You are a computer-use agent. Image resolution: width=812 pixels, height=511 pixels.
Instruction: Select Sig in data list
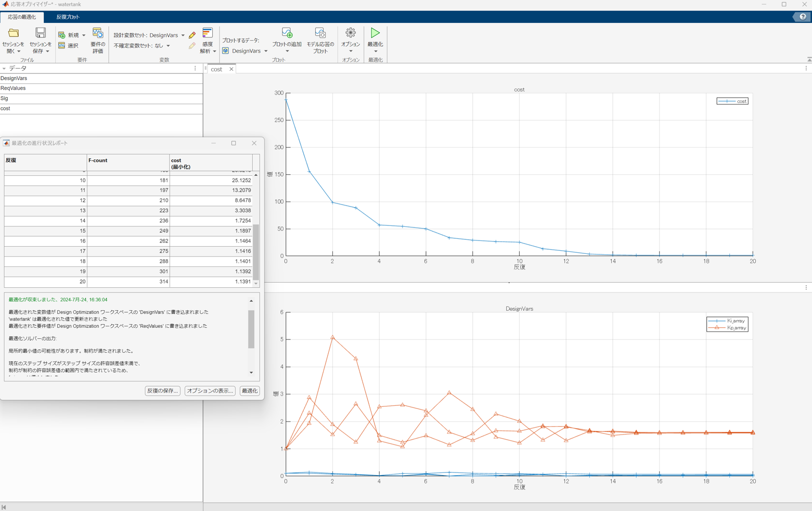(x=101, y=98)
